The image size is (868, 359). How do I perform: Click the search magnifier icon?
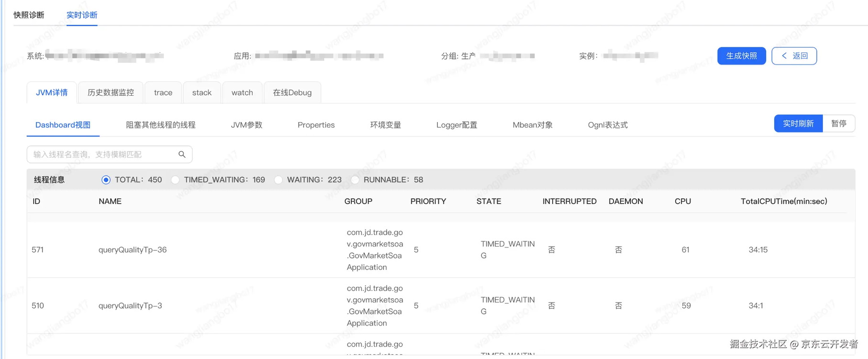(x=182, y=154)
